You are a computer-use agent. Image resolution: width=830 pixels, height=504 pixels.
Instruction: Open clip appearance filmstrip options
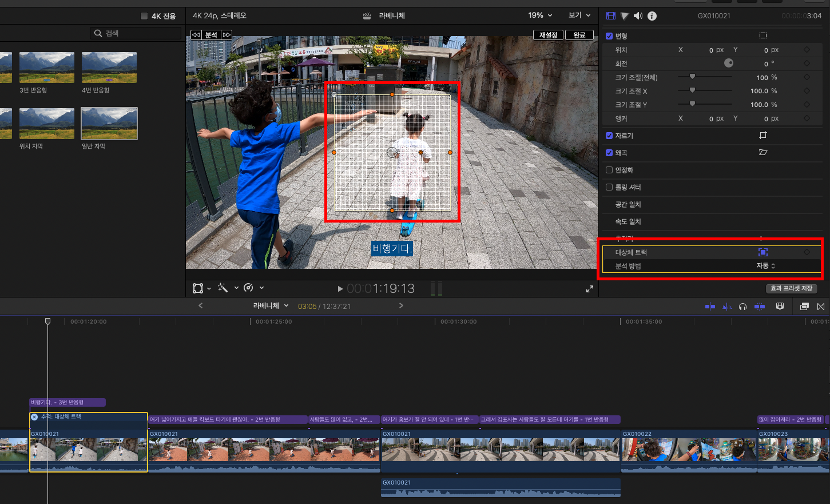(x=780, y=307)
